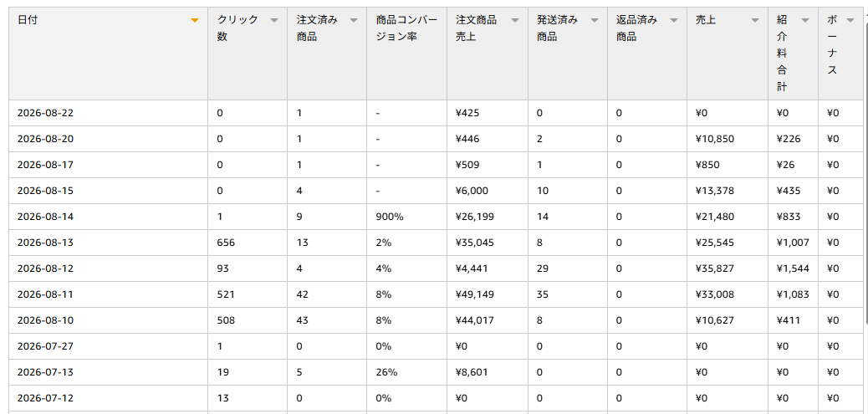Click ordered sales value ¥4,441
This screenshot has height=414, width=868.
click(x=472, y=268)
